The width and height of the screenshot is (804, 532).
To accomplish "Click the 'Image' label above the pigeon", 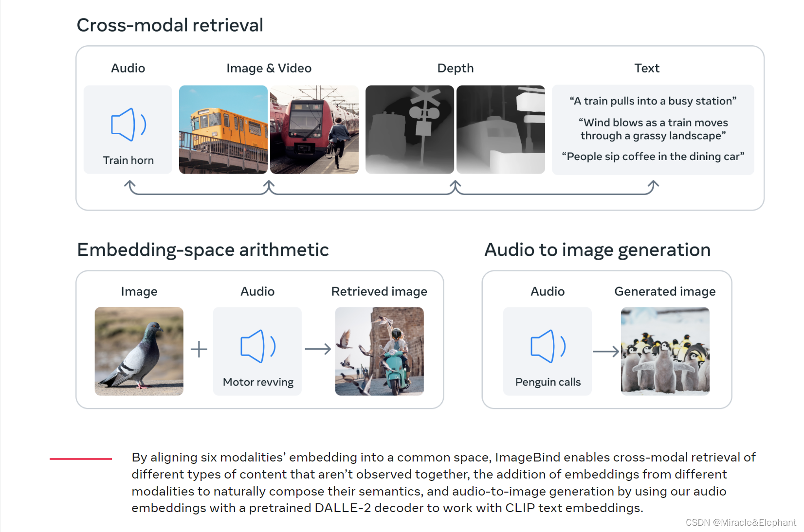I will (x=139, y=291).
